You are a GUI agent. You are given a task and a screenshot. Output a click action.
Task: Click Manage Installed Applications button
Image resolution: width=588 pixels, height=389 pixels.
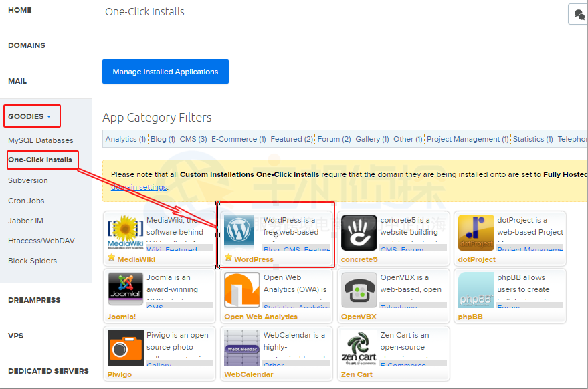[x=165, y=72]
